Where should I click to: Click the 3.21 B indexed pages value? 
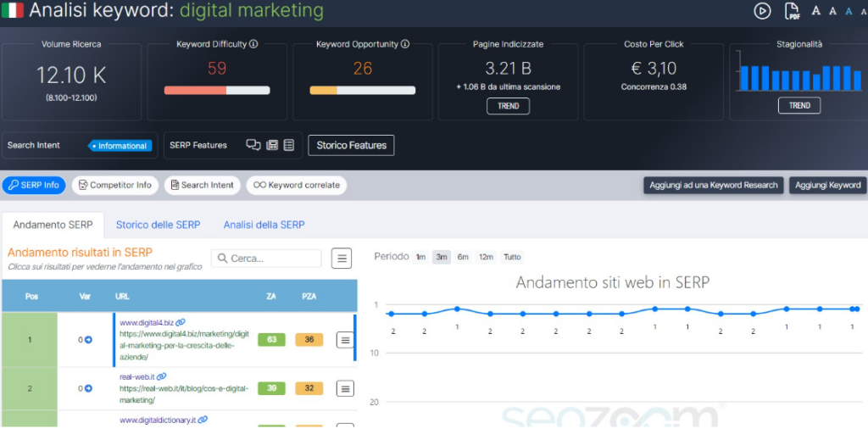[x=509, y=68]
